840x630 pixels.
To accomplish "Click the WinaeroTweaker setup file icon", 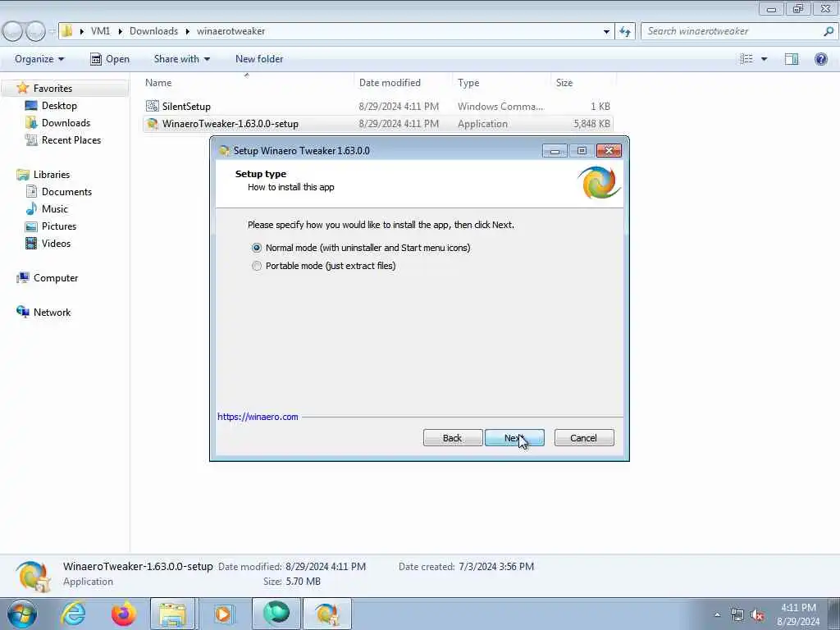I will point(152,124).
